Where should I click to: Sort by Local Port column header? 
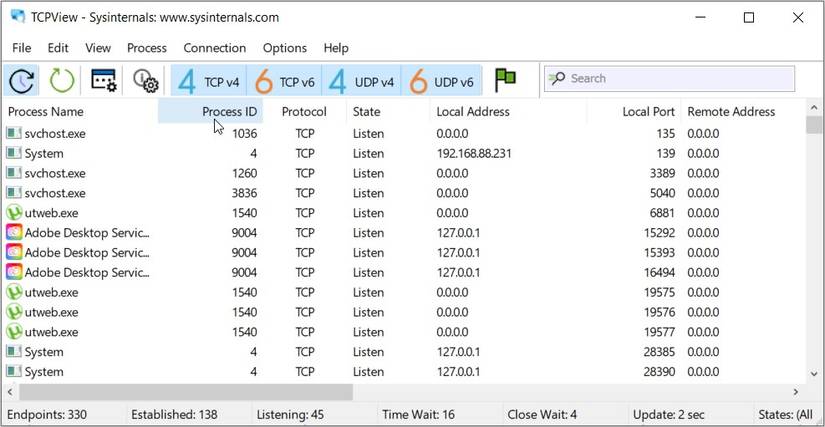click(x=634, y=111)
